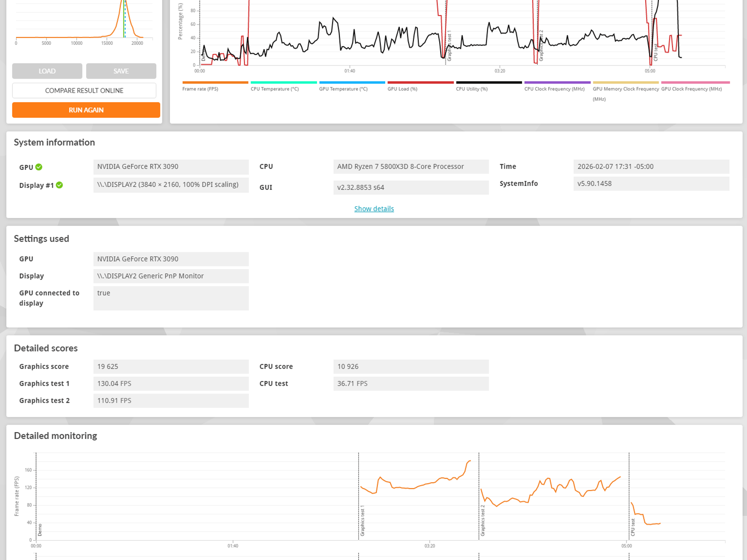Click the green GPU validation checkmark icon
Viewport: 747px width, 560px height.
(39, 167)
